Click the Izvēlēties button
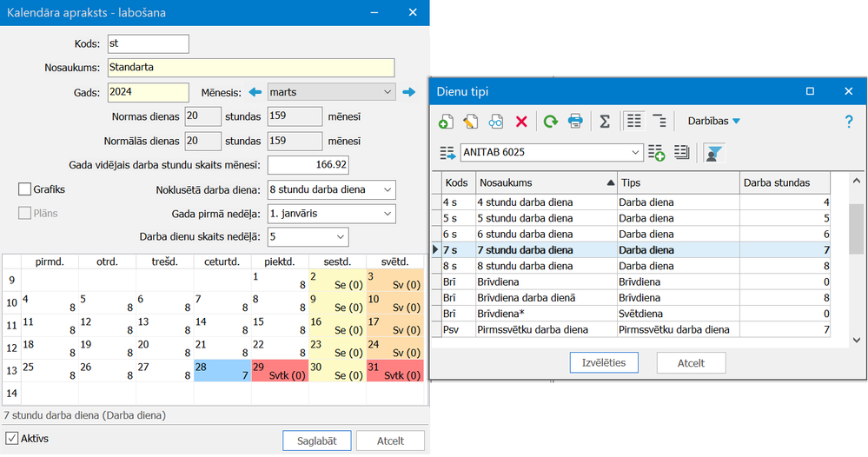 604,363
